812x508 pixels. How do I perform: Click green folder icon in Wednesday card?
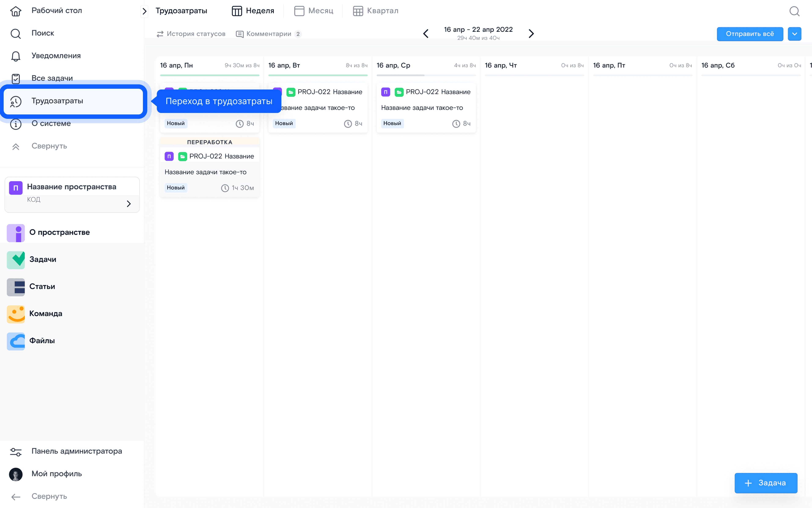399,92
